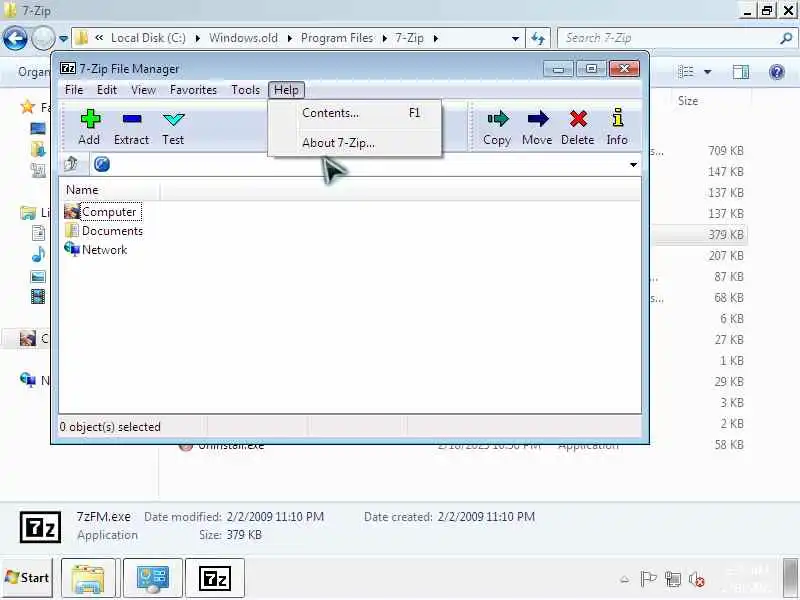Open the Tools menu
800x600 pixels.
coord(245,90)
